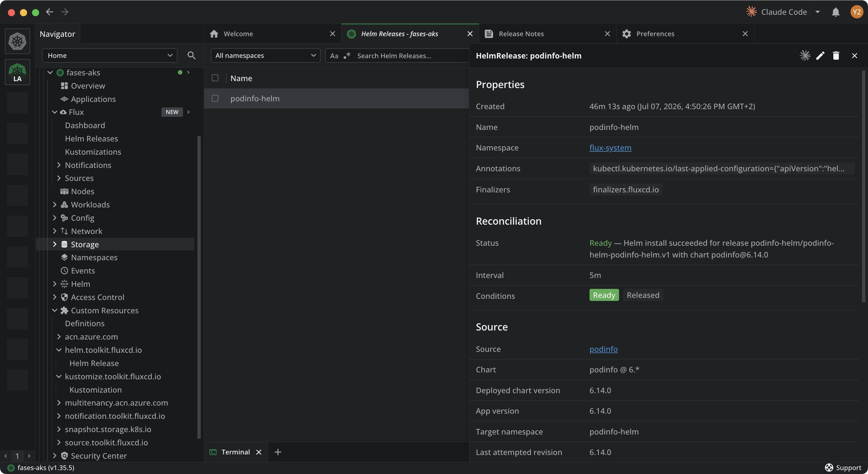Delete podinfo-helm using the trash icon
Image resolution: width=868 pixels, height=474 pixels.
(836, 55)
